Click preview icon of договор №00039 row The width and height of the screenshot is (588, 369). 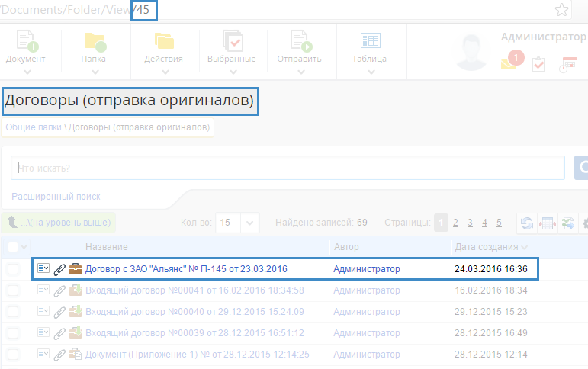(x=43, y=332)
